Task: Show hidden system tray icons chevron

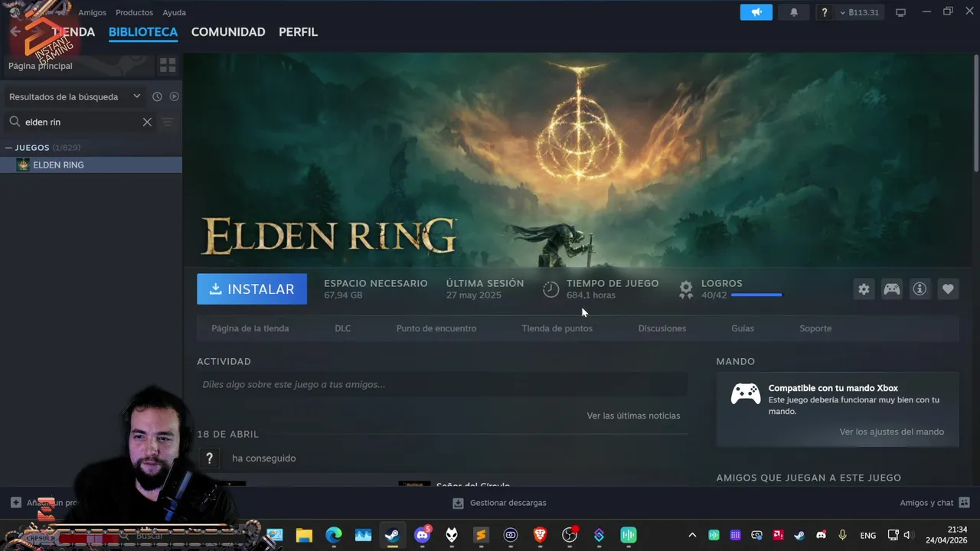Action: click(692, 535)
